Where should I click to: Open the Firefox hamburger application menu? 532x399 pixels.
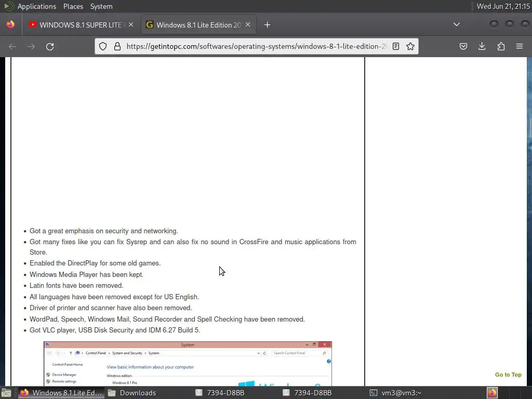click(520, 46)
